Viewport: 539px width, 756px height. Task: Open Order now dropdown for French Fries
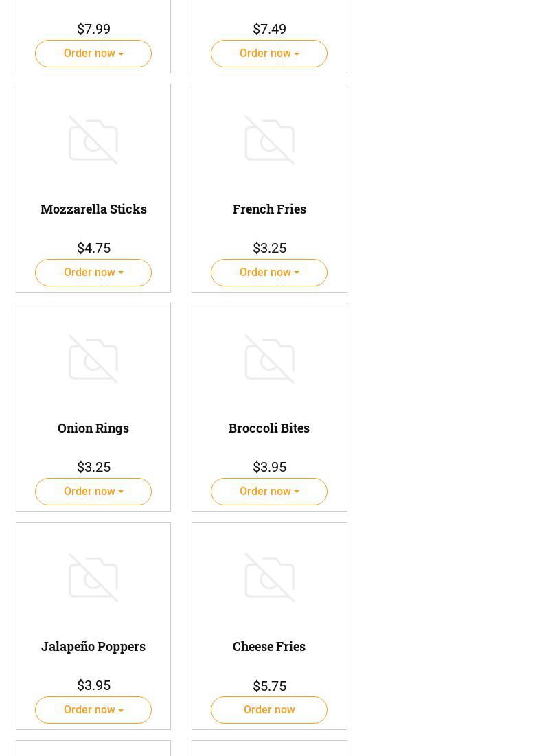point(269,273)
